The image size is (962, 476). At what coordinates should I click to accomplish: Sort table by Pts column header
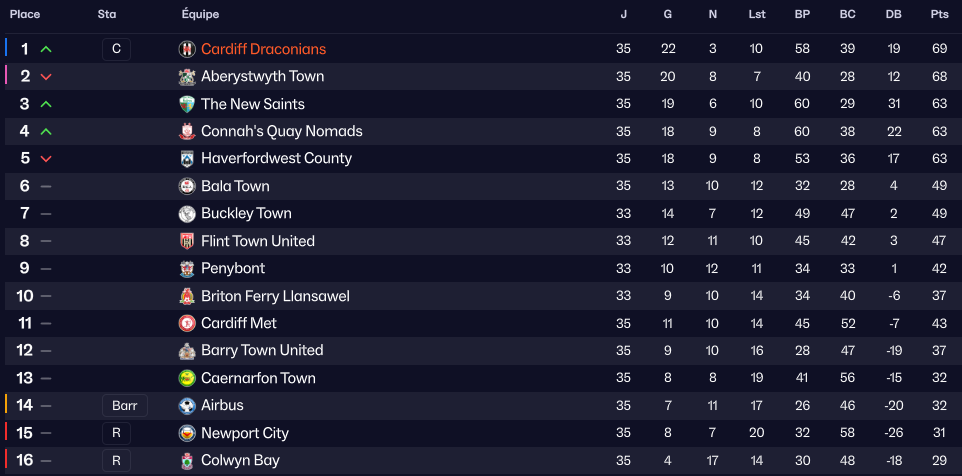[x=939, y=14]
